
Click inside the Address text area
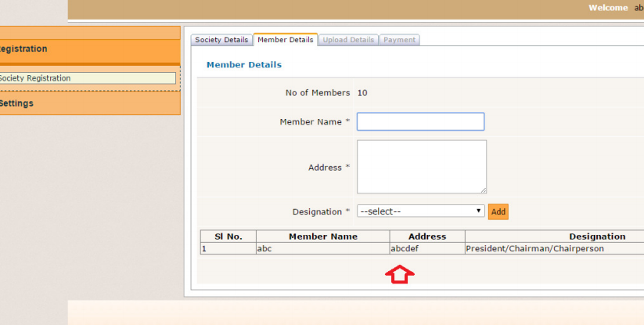421,166
